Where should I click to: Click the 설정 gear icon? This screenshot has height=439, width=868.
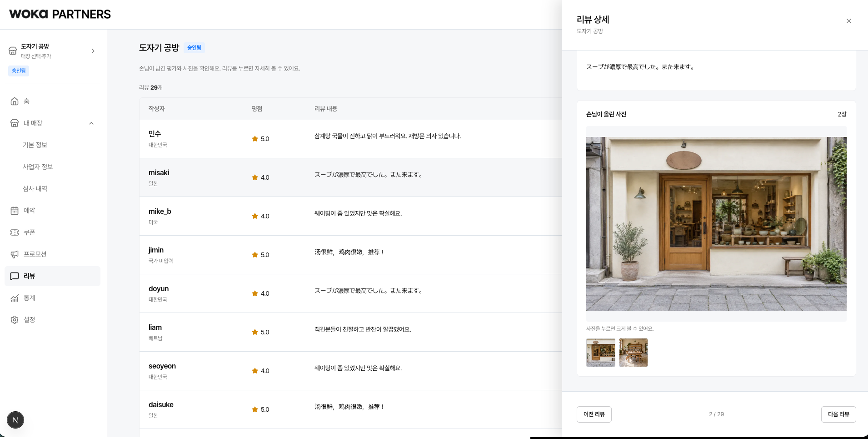[x=15, y=320]
